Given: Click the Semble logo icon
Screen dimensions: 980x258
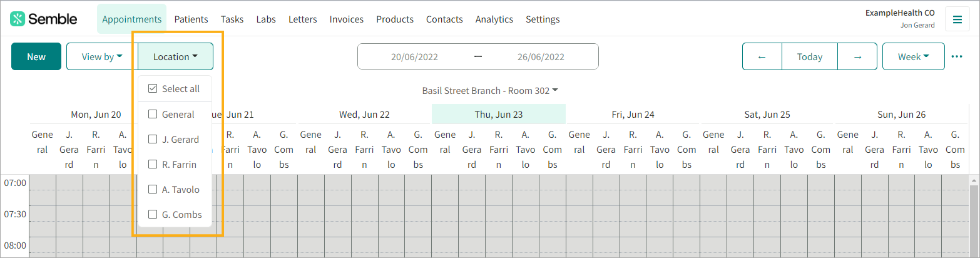Looking at the screenshot, I should point(18,19).
